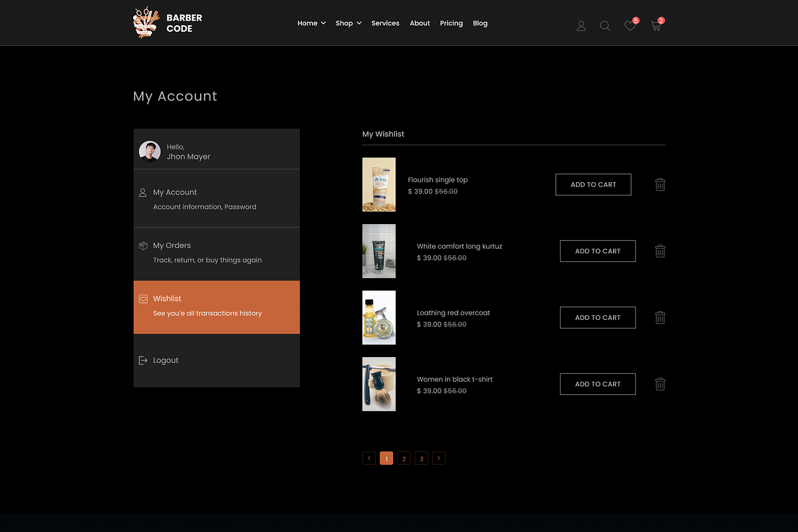Screen dimensions: 798x532
Task: Click the My Wishlist heading
Action: point(383,134)
